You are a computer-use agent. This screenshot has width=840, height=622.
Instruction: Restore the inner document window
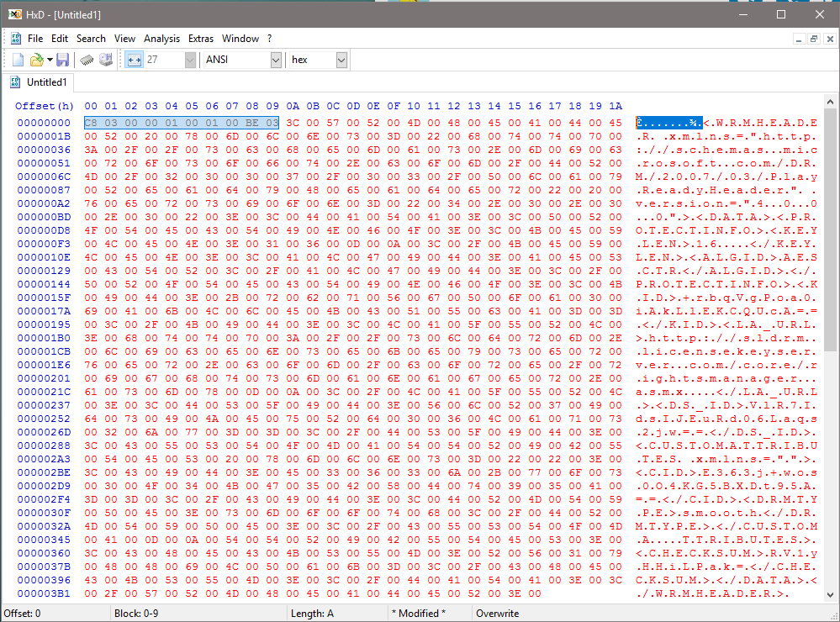coord(813,39)
